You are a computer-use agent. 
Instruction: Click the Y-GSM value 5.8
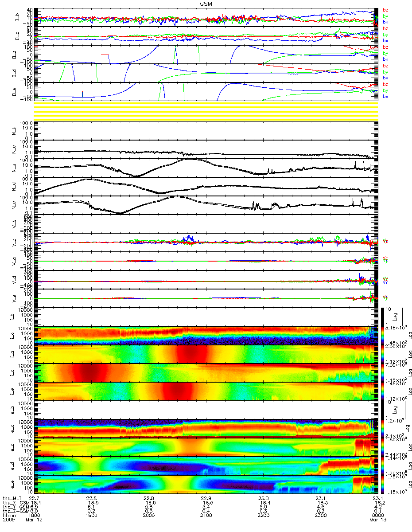tap(149, 507)
